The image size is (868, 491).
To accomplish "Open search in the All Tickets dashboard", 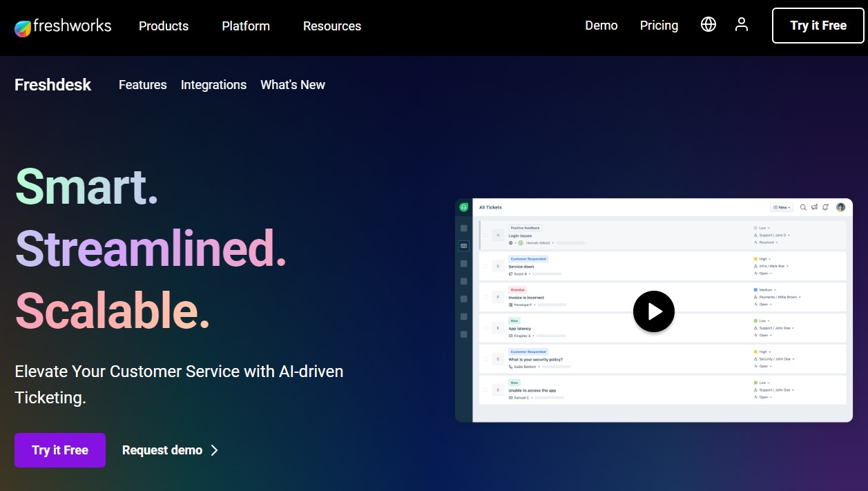I will pos(803,207).
